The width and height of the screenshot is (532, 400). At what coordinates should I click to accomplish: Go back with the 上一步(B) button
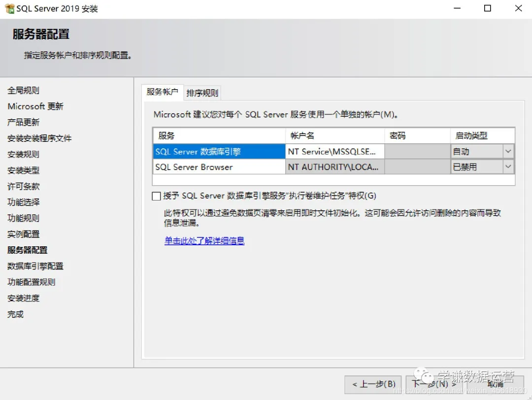[x=373, y=384]
